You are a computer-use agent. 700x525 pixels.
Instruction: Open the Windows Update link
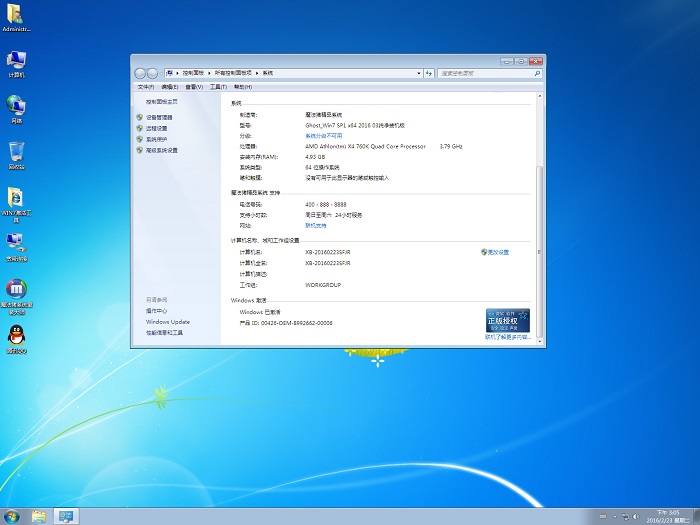coord(167,322)
